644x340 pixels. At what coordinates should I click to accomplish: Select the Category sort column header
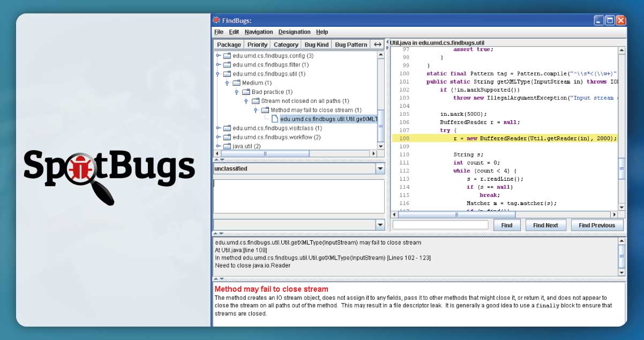[x=286, y=45]
